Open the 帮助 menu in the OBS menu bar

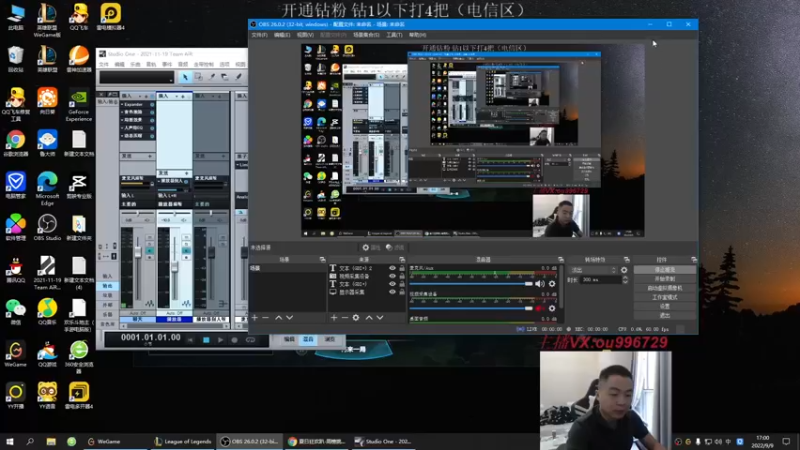(417, 35)
